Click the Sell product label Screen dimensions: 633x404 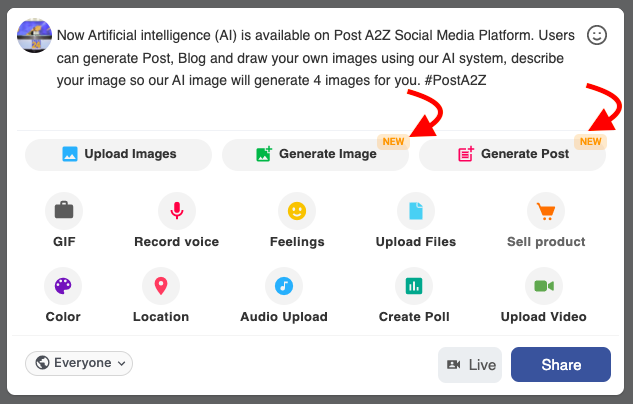tap(546, 242)
